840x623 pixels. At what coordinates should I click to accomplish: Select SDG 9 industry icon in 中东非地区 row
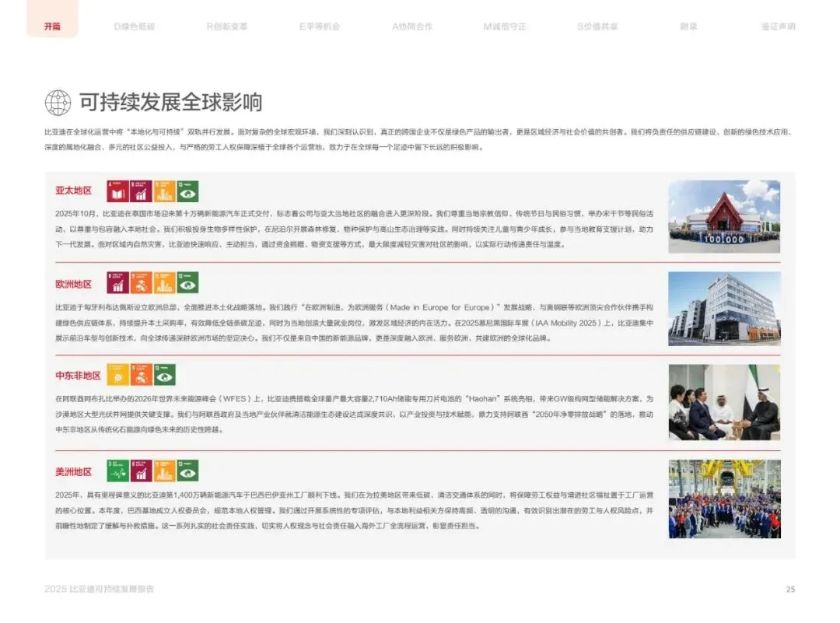tap(141, 375)
